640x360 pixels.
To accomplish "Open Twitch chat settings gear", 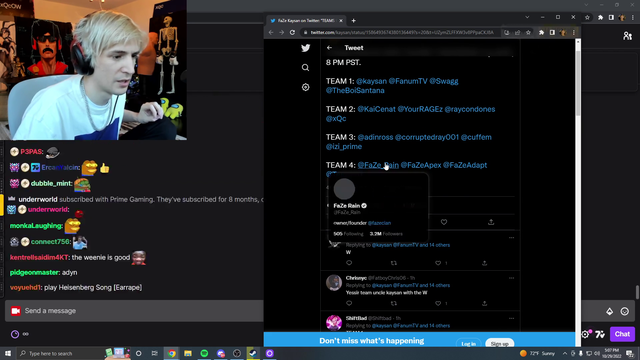I will tap(586, 334).
